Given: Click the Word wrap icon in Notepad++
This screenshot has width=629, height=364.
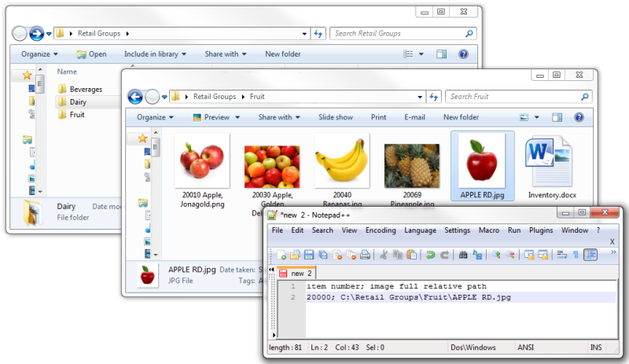Looking at the screenshot, I should 561,255.
